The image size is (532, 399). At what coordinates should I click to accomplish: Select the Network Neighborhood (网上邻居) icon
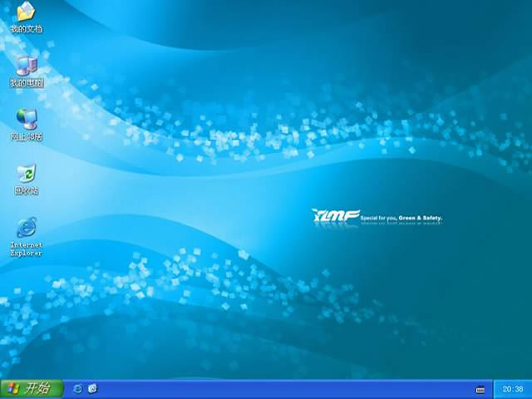point(26,119)
